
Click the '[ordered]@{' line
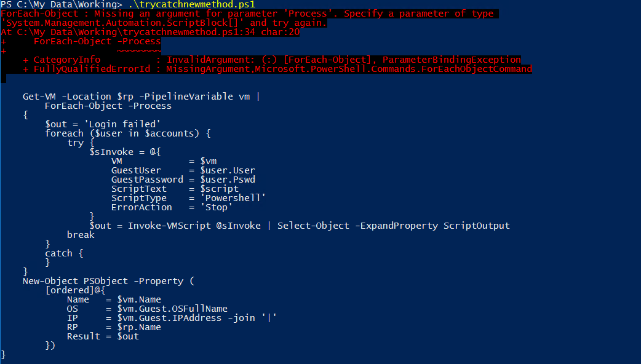point(75,290)
